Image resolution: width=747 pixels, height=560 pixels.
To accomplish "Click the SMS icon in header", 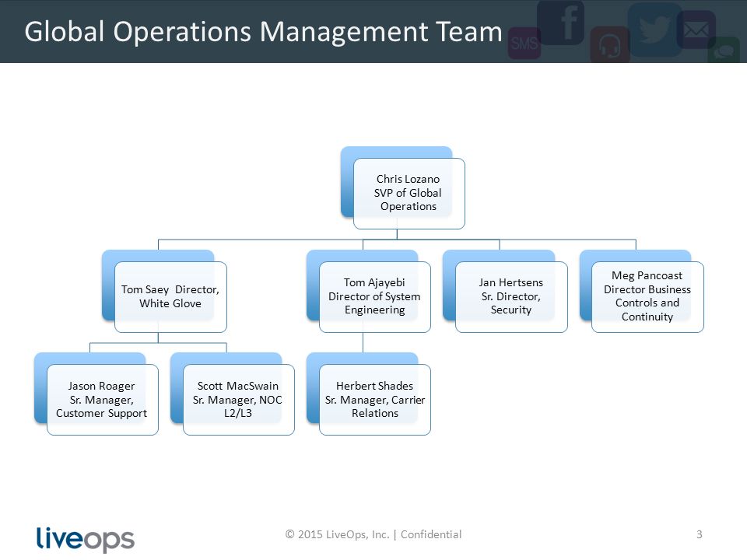I will tap(524, 44).
